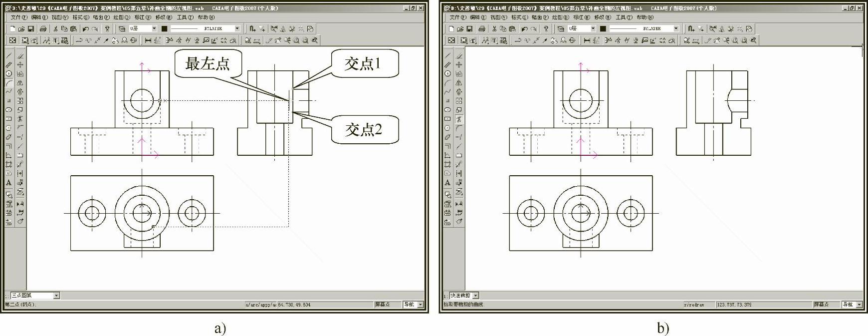Expand the 导航 snap dropdown in window a
Image resolution: width=868 pixels, height=336 pixels.
(421, 305)
